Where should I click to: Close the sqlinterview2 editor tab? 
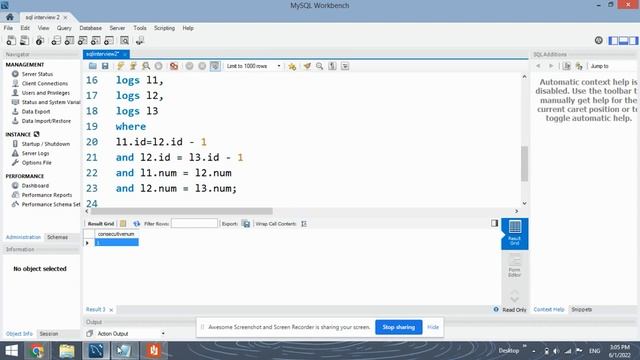point(125,54)
